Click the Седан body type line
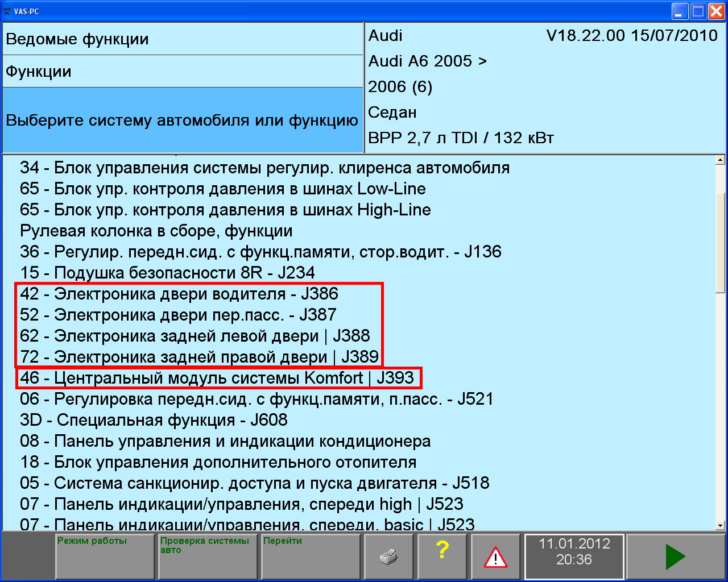This screenshot has width=728, height=582. pyautogui.click(x=392, y=112)
